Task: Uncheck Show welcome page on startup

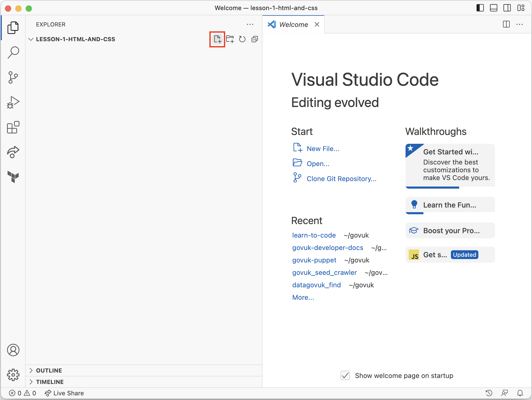Action: point(345,375)
